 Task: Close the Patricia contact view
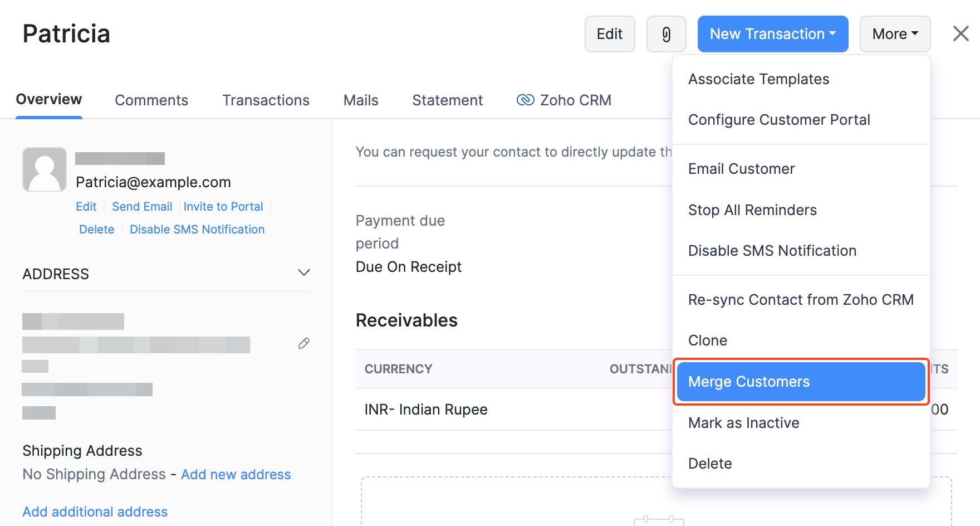coord(961,33)
